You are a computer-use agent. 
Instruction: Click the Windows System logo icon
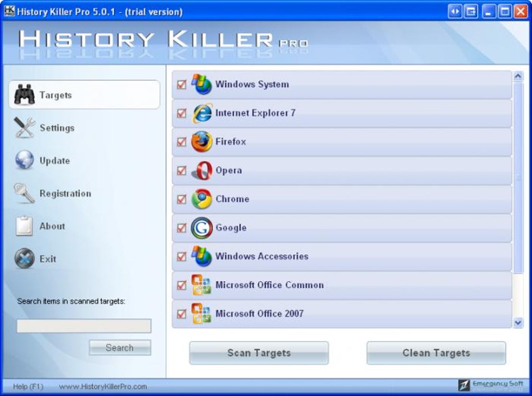point(201,84)
